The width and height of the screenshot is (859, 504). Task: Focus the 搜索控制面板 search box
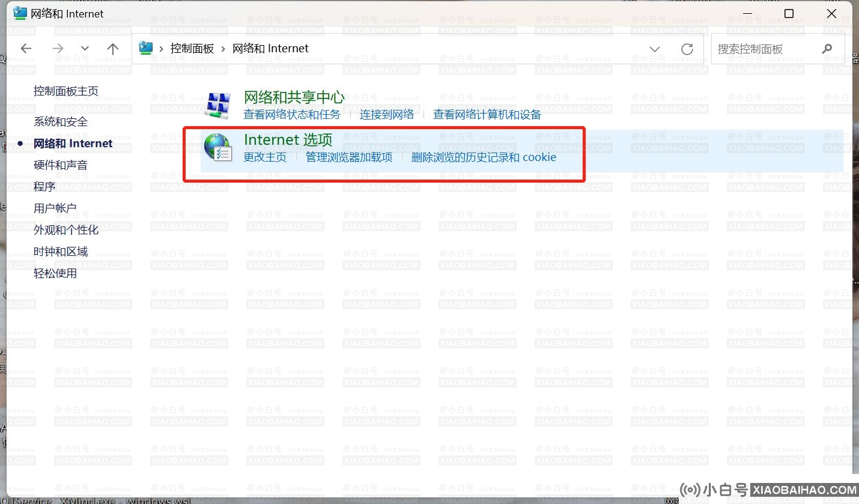778,49
